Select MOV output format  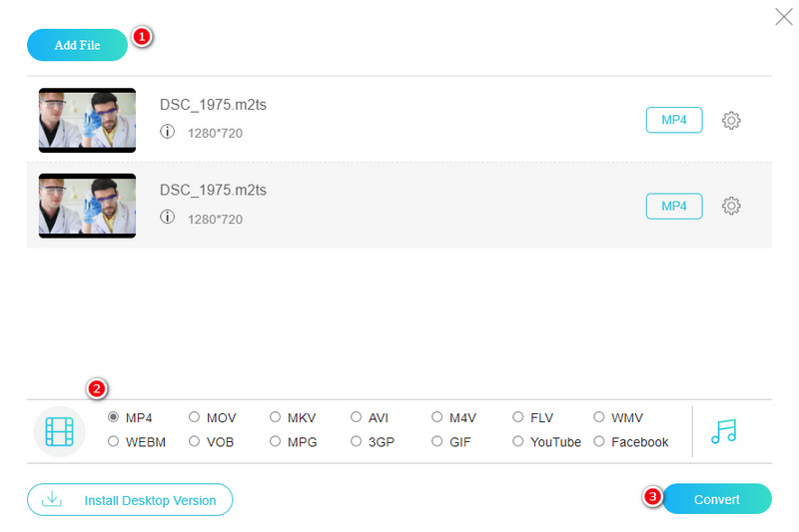point(195,417)
